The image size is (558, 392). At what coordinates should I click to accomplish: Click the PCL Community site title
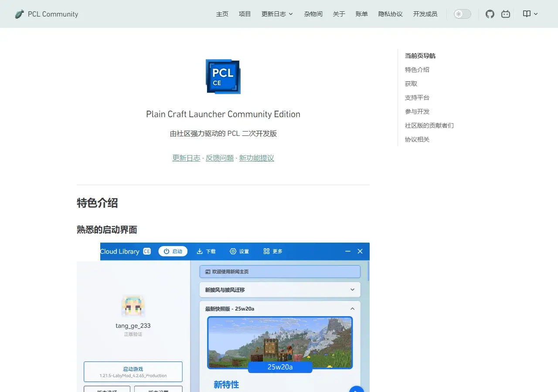(53, 14)
